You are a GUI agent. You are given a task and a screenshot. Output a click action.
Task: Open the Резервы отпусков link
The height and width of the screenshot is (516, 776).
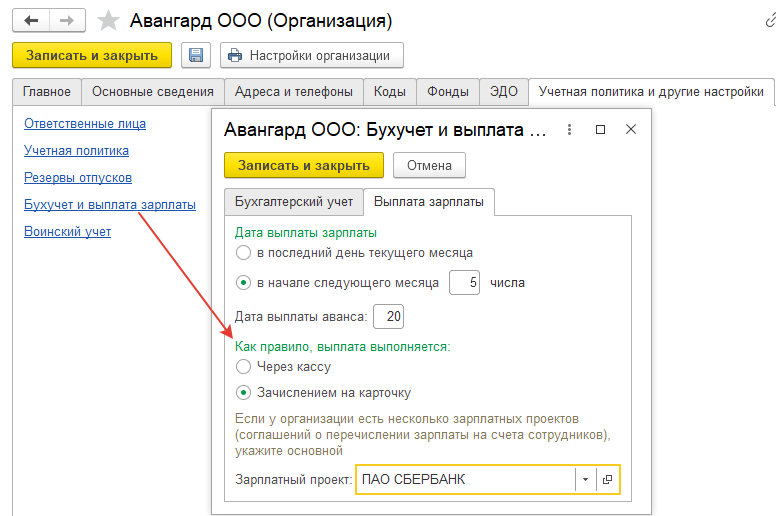coord(78,178)
